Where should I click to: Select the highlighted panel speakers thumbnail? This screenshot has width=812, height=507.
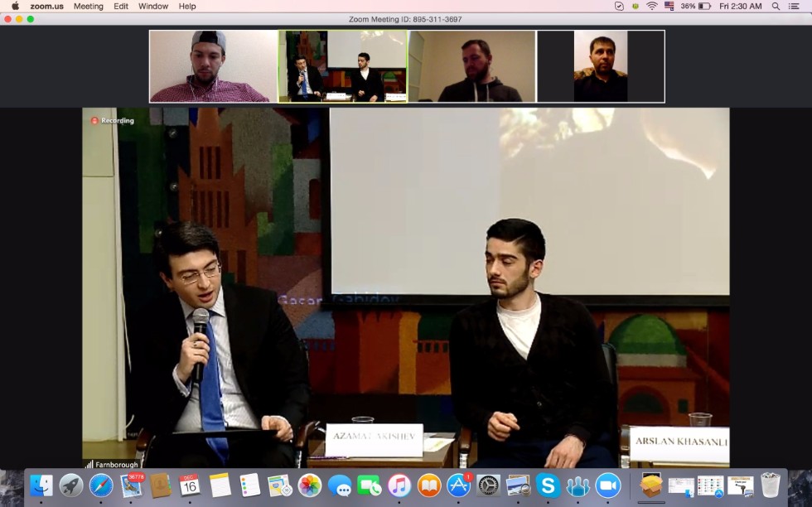coord(342,66)
